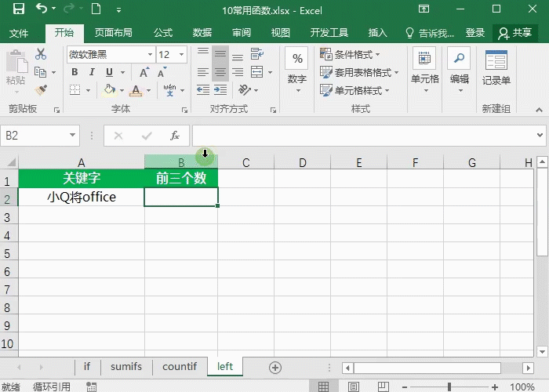Click the sign in (登录) link
549x392 pixels.
pyautogui.click(x=475, y=33)
